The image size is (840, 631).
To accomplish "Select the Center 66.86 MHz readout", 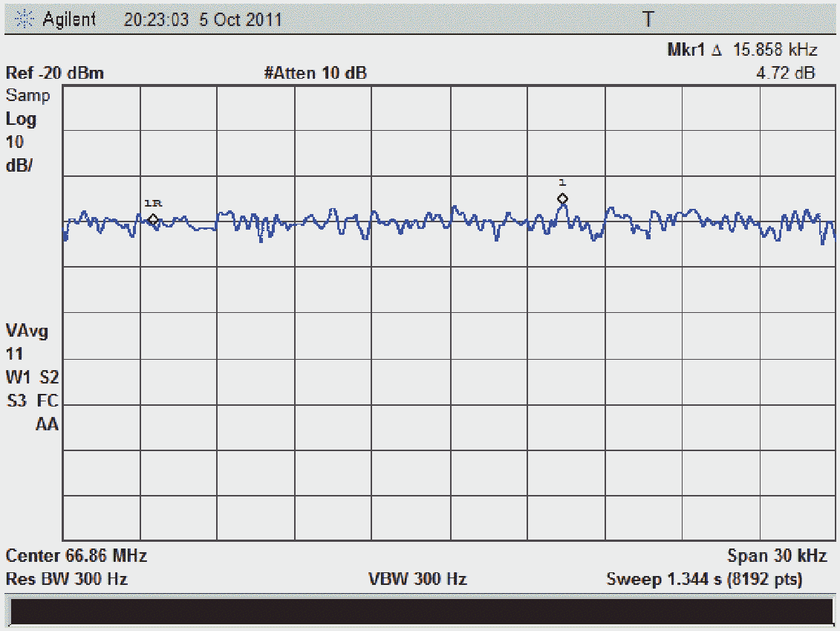I will 76,555.
